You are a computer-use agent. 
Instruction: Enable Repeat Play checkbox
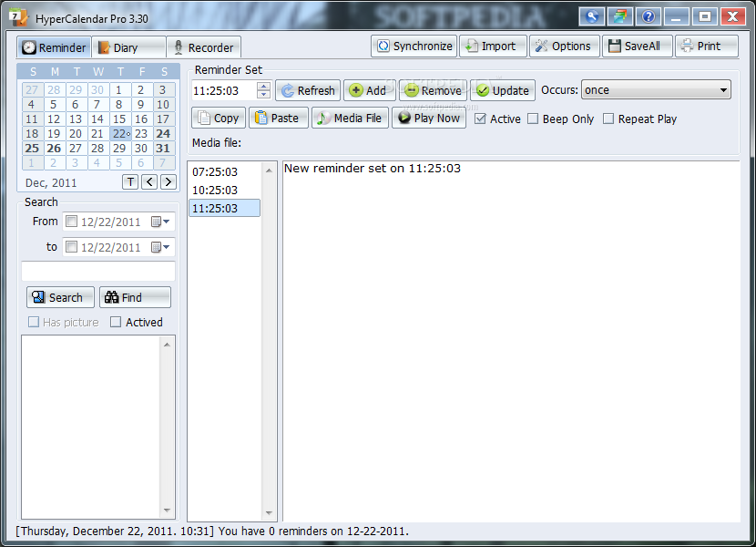point(608,119)
